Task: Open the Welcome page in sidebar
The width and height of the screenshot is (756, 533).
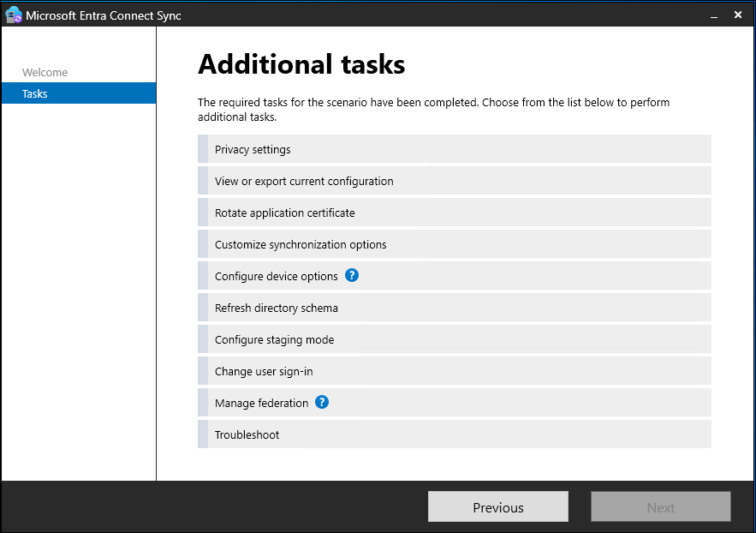Action: click(x=45, y=73)
